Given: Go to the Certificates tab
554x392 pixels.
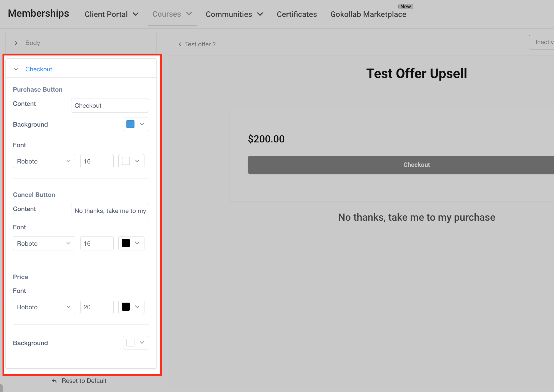Looking at the screenshot, I should pos(297,14).
